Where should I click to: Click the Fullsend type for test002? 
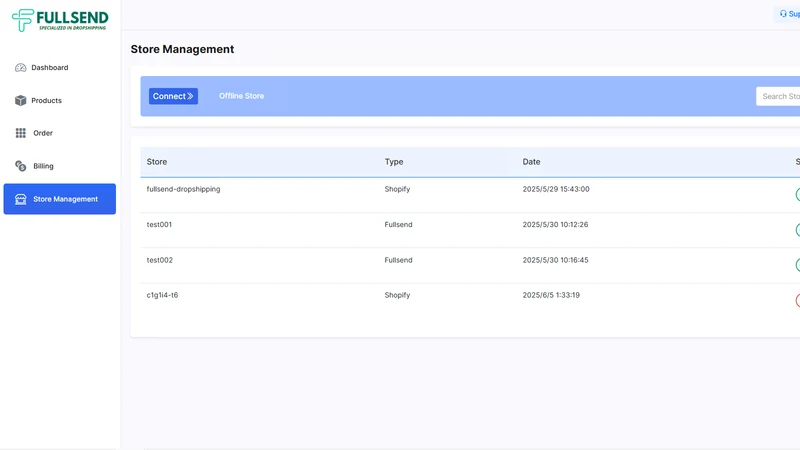coord(398,260)
